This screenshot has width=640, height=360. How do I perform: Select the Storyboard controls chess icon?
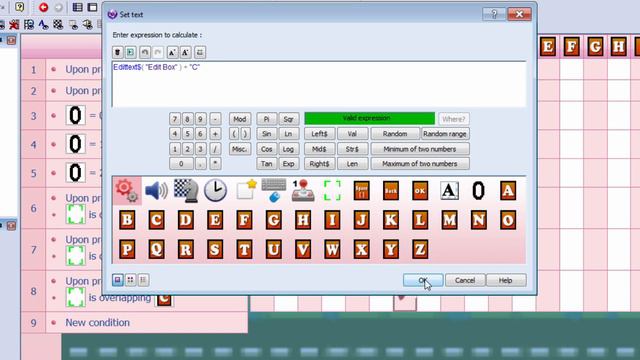pos(186,191)
